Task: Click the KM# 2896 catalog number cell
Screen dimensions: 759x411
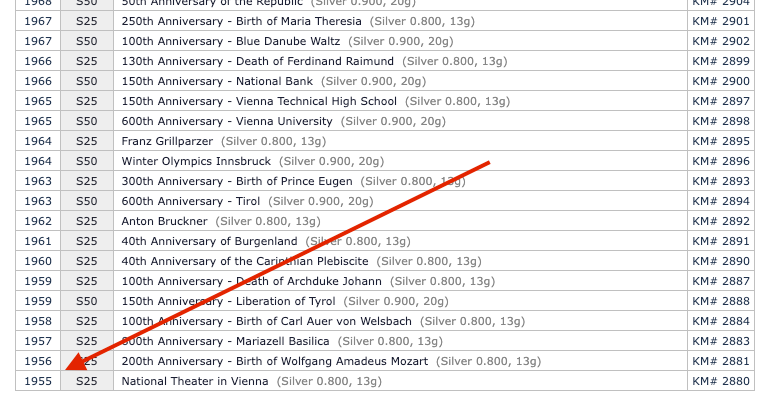Action: (720, 161)
